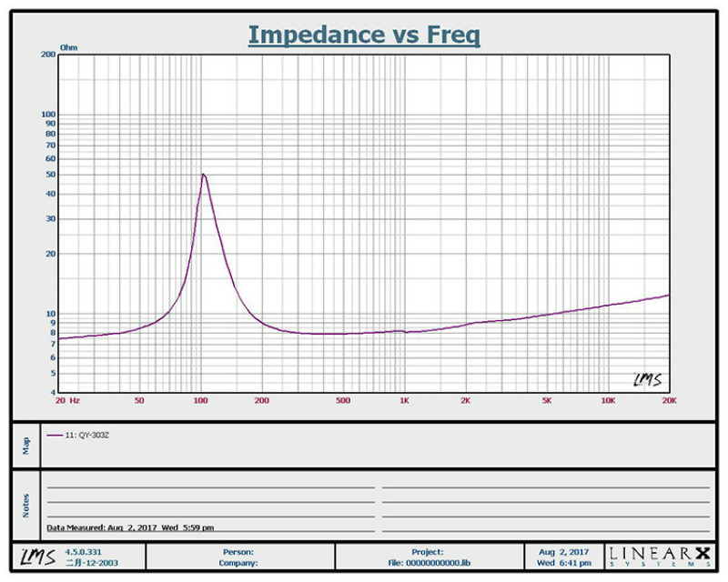Image resolution: width=728 pixels, height=582 pixels.
Task: Click the Map panel side label
Action: click(x=25, y=446)
